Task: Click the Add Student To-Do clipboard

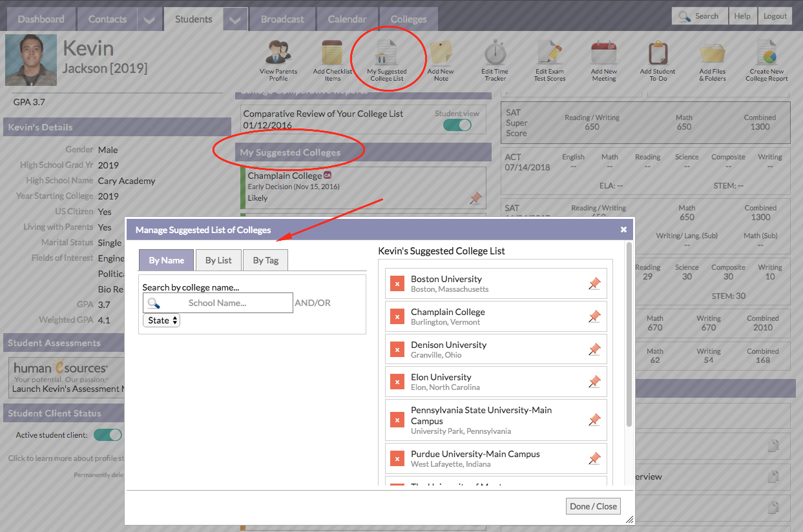Action: 658,60
